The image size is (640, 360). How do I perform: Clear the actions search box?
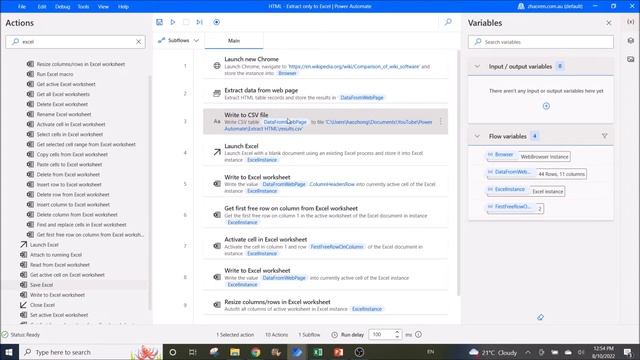point(138,42)
